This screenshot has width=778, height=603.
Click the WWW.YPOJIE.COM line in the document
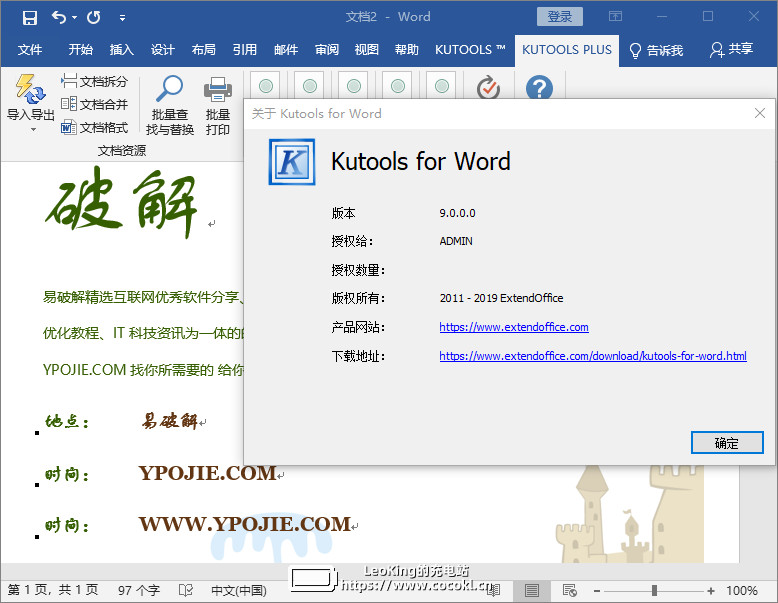coord(245,524)
